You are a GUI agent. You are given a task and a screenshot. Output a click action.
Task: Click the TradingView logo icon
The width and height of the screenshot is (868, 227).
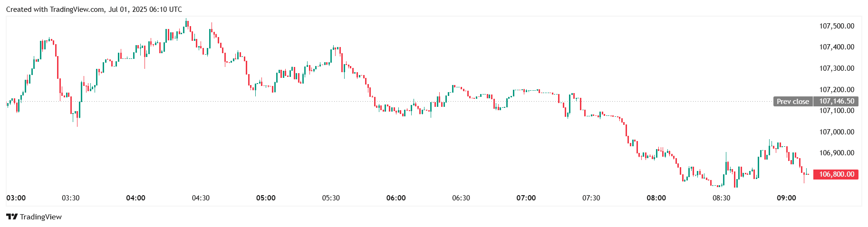(x=12, y=217)
